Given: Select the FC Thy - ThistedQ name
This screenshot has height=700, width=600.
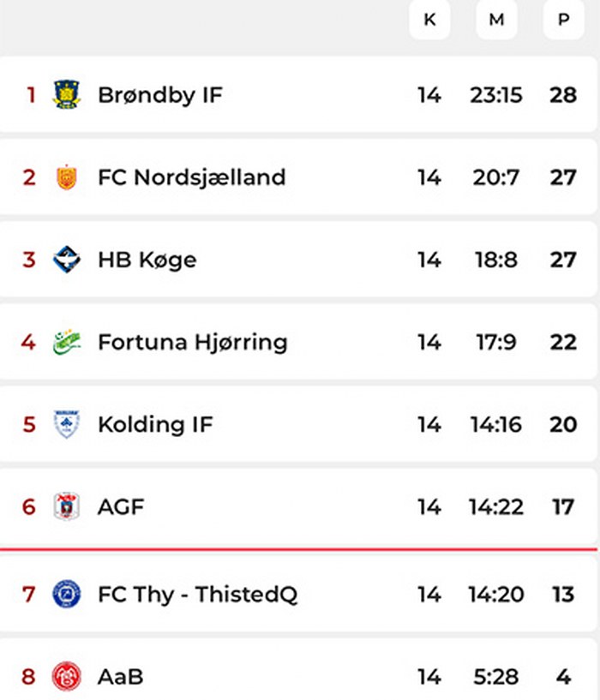Looking at the screenshot, I should 197,594.
